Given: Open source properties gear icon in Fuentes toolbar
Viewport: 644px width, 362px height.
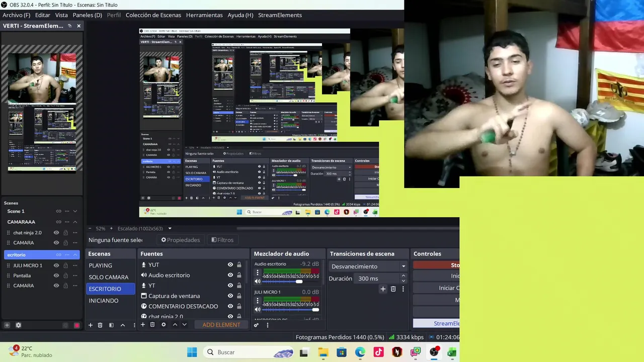Looking at the screenshot, I should point(164,325).
